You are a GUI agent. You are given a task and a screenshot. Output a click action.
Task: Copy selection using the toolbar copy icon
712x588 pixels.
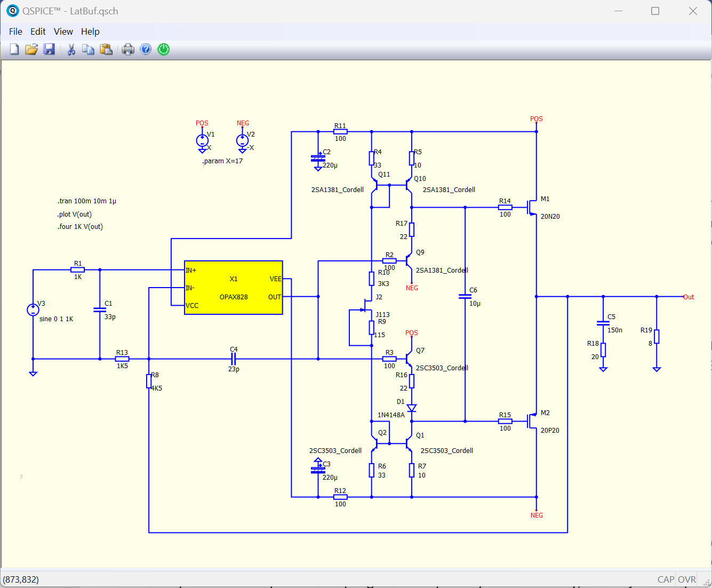click(x=89, y=50)
